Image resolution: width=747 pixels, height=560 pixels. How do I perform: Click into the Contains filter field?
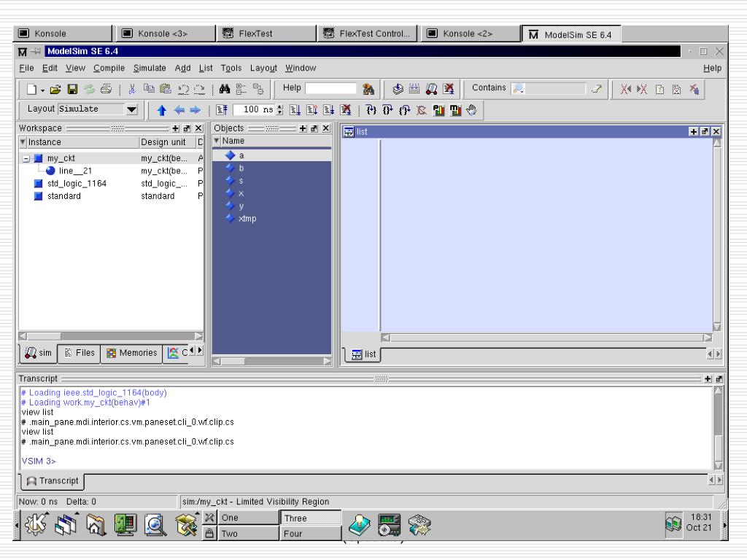click(548, 88)
